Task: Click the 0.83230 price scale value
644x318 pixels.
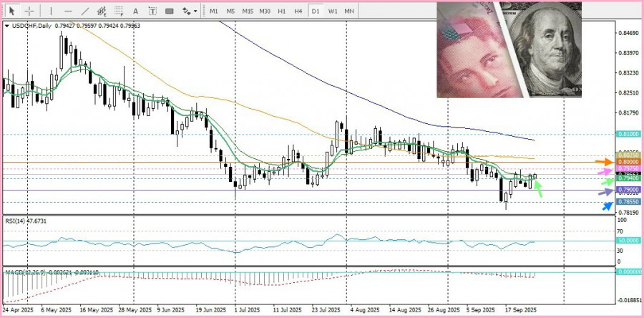Action: tap(628, 73)
